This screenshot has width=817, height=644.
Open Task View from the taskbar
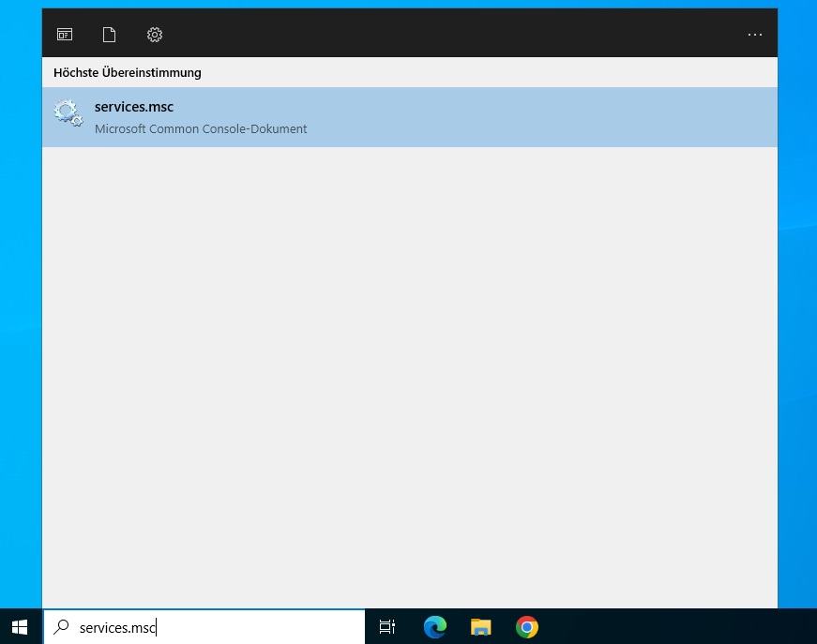(387, 627)
